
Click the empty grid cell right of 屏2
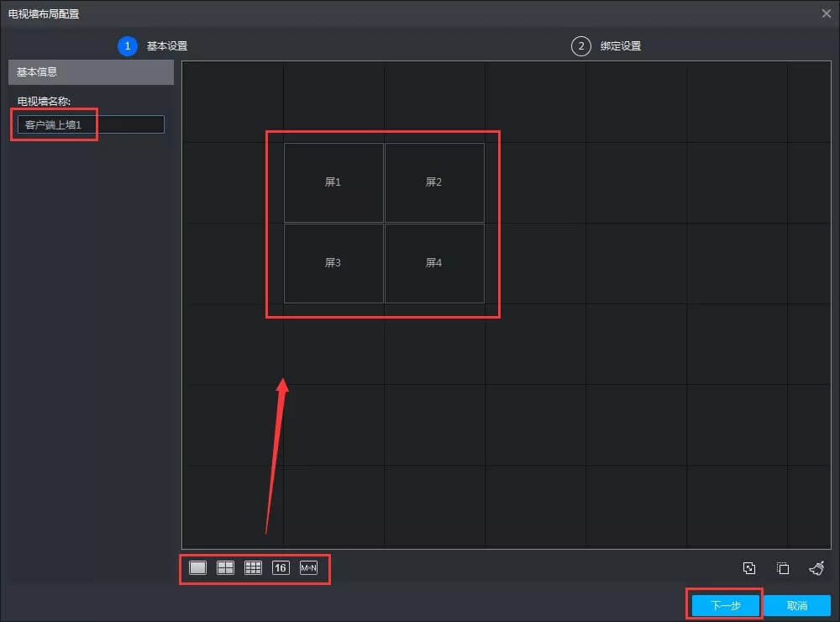tap(535, 182)
